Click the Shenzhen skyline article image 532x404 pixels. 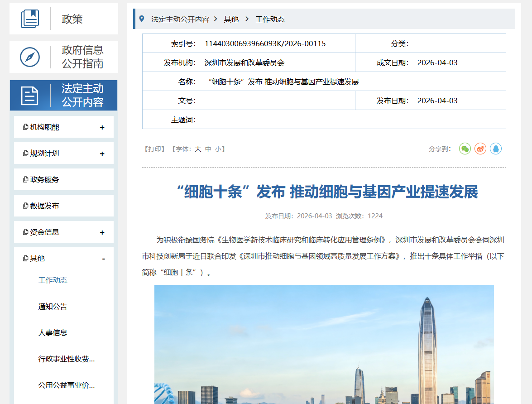point(324,344)
